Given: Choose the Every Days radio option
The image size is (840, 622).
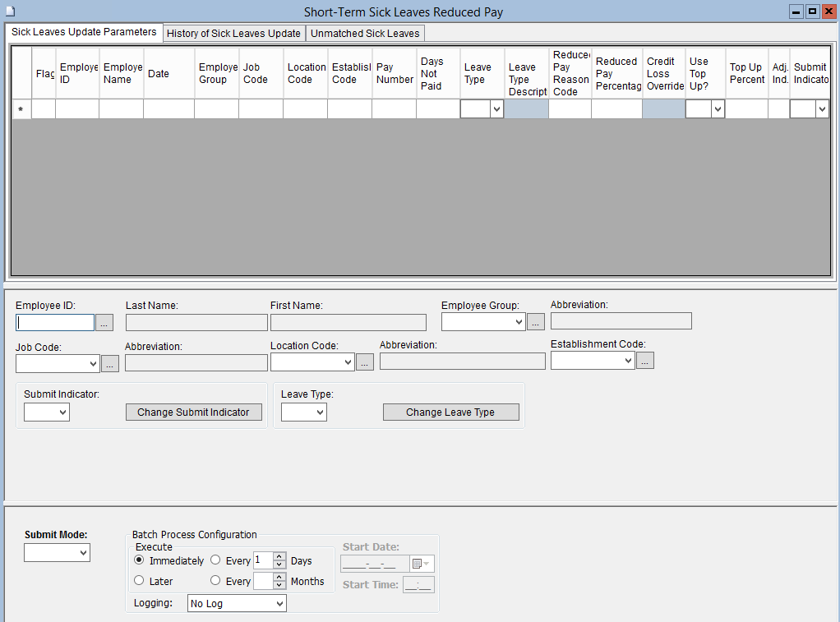Looking at the screenshot, I should [x=215, y=560].
